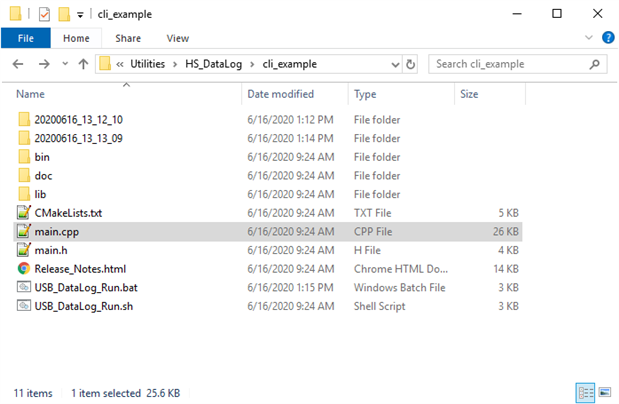Sort by Date modified column header

pyautogui.click(x=281, y=94)
